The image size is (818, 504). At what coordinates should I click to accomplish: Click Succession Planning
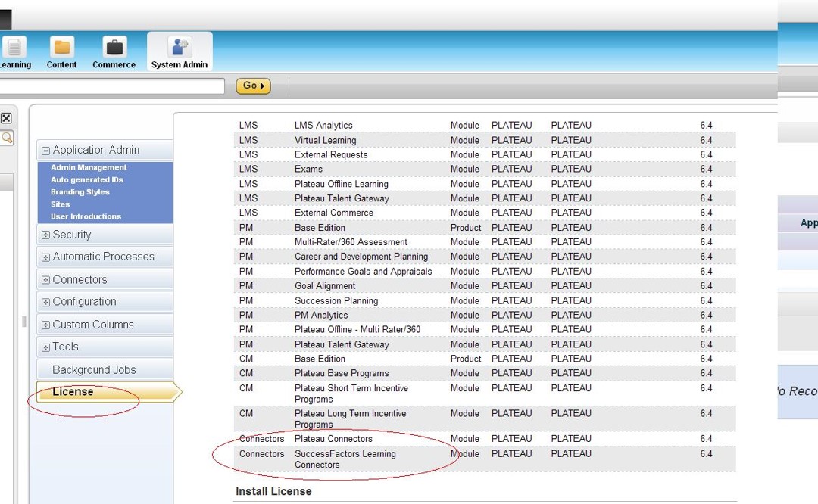pyautogui.click(x=336, y=300)
